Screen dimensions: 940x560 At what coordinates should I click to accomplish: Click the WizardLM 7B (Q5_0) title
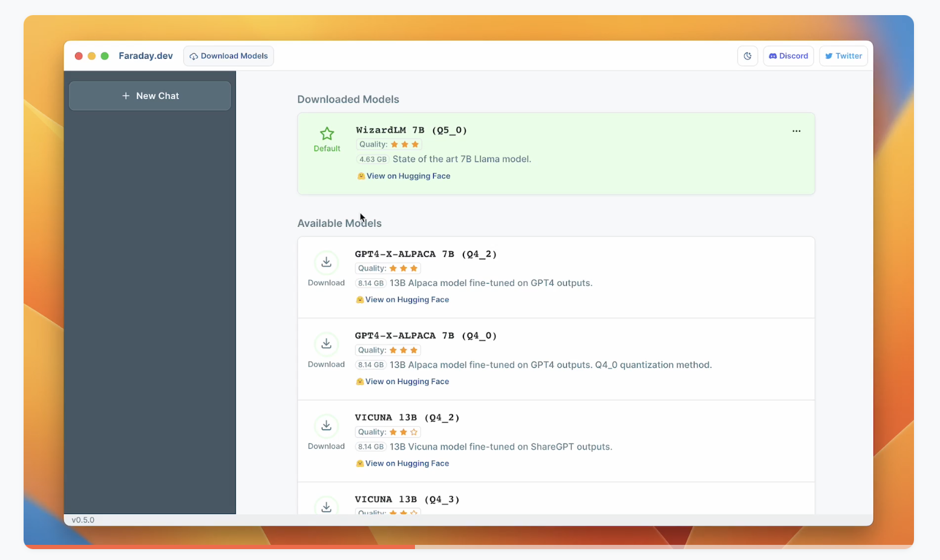tap(411, 130)
